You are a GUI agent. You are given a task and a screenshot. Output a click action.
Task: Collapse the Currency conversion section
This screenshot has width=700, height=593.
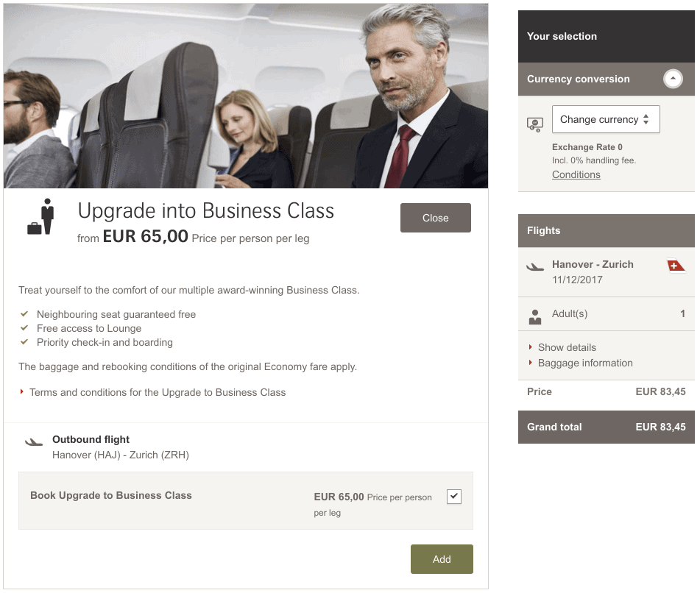point(673,79)
